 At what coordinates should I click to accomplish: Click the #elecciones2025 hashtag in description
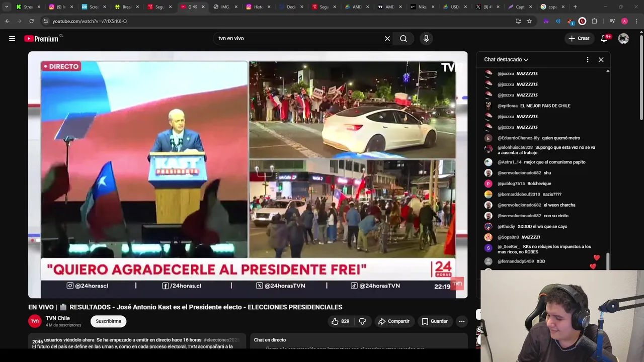[x=221, y=340]
